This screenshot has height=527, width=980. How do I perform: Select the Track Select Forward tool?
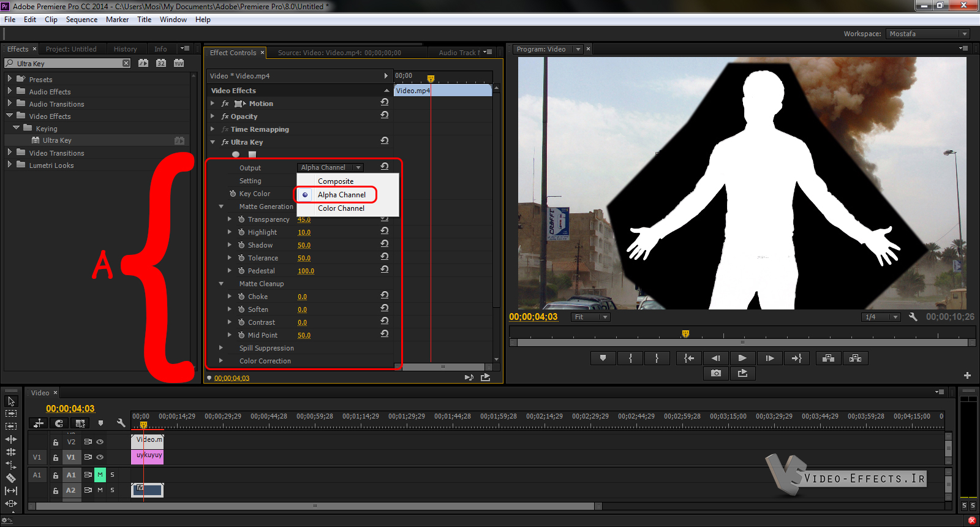click(11, 414)
